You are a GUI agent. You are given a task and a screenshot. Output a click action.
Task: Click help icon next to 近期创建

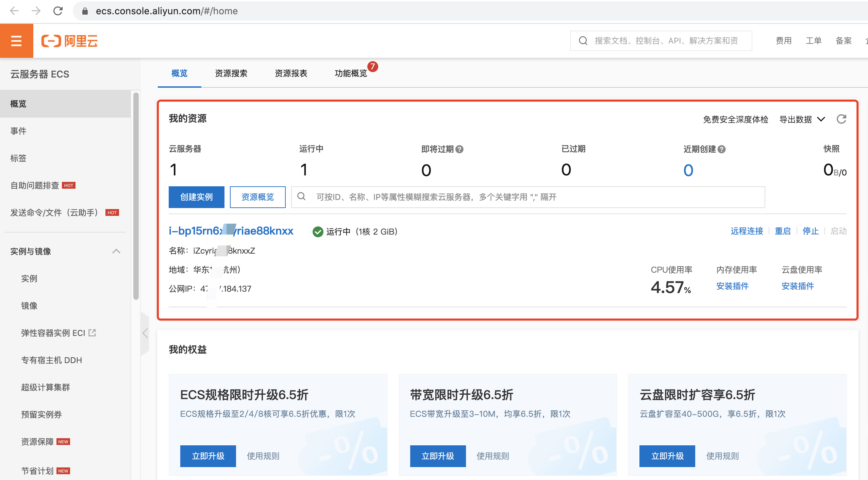coord(722,149)
